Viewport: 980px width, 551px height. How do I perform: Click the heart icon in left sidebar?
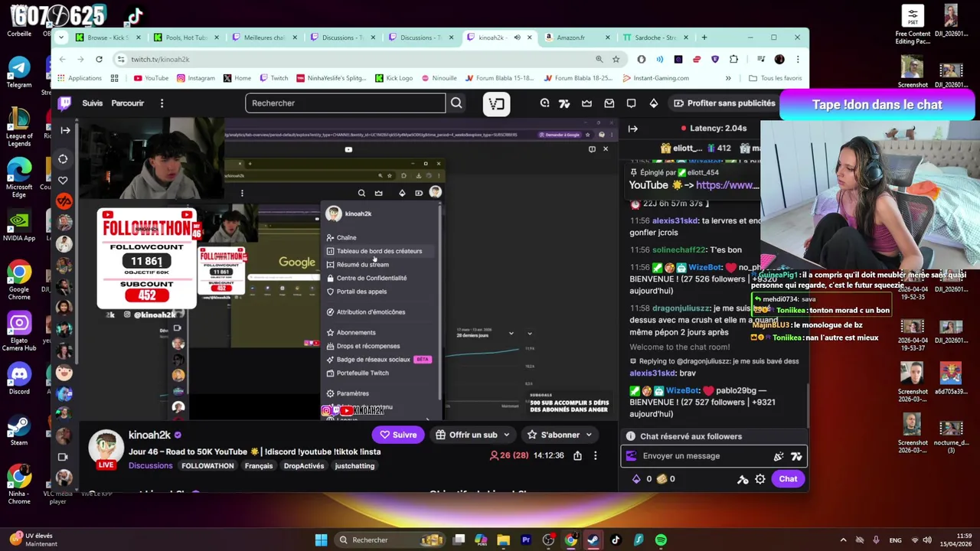(x=63, y=180)
